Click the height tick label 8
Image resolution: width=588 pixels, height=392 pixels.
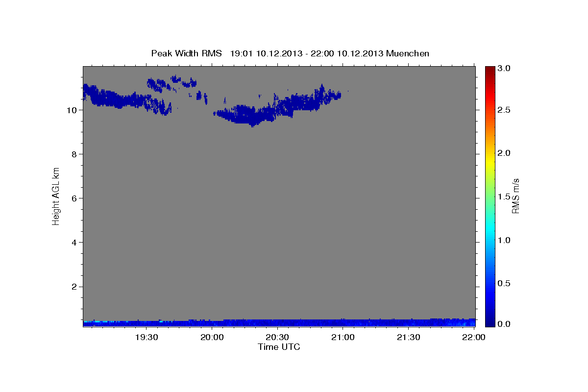(75, 154)
